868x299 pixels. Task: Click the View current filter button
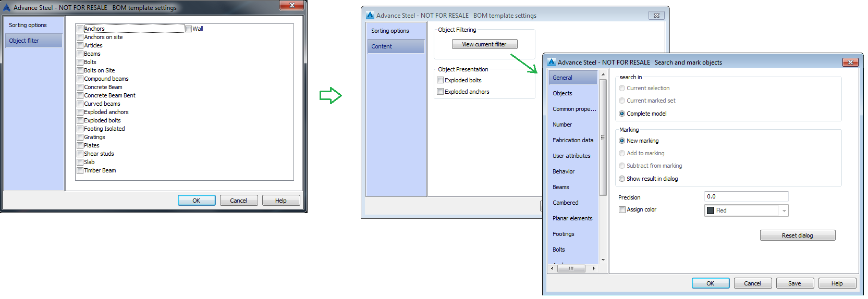484,44
